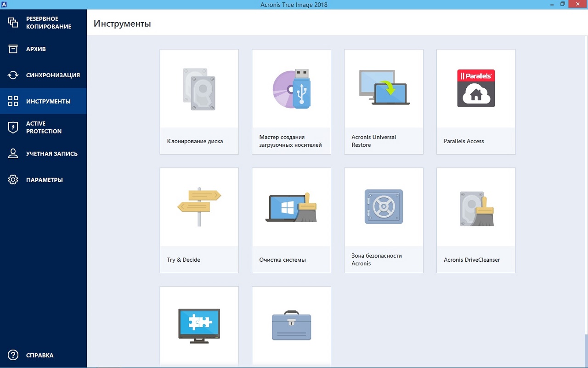Open the Acronis Secure Zone safe icon
Screen dimensions: 588x368
point(384,207)
